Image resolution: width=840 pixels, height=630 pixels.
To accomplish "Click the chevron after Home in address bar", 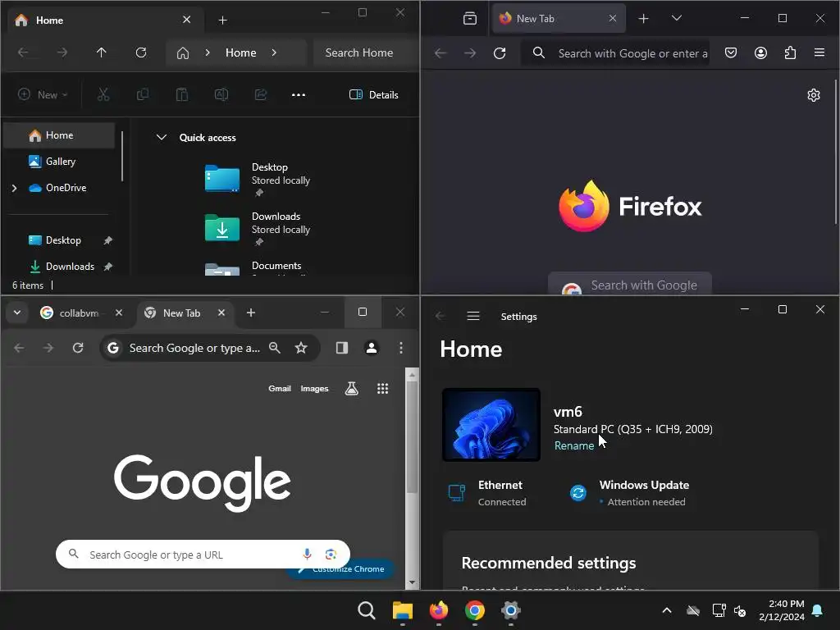I will 274,52.
